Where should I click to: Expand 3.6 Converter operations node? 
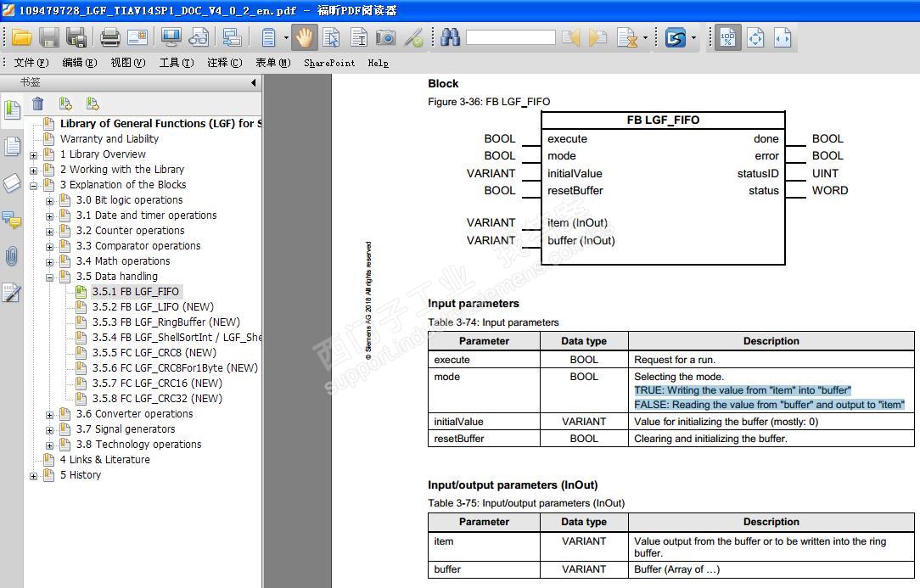pyautogui.click(x=49, y=415)
